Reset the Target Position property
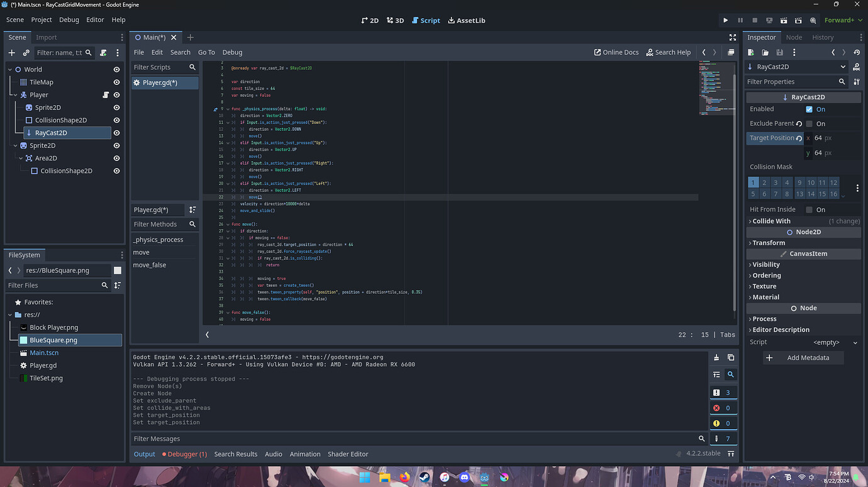The width and height of the screenshot is (868, 487). point(799,138)
